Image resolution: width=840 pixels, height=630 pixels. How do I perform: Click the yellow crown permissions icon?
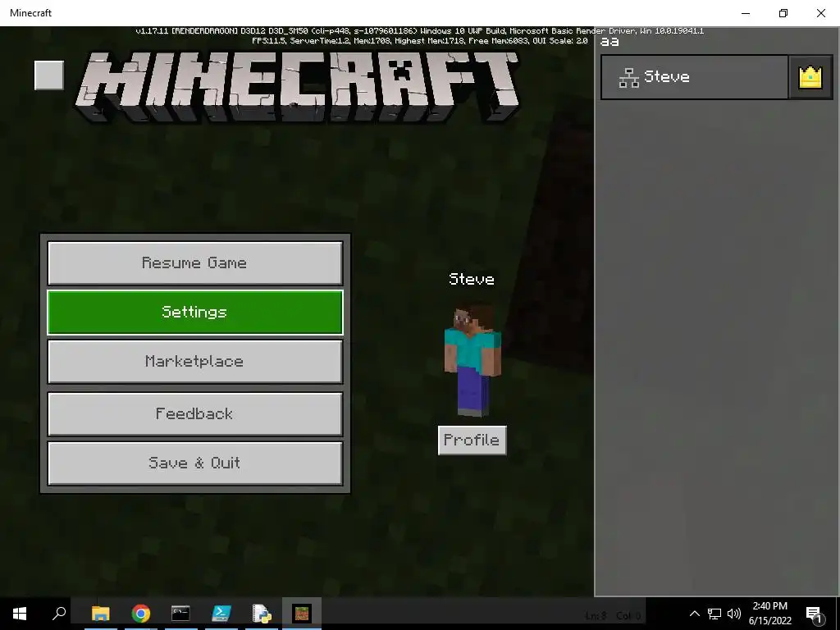coord(810,77)
